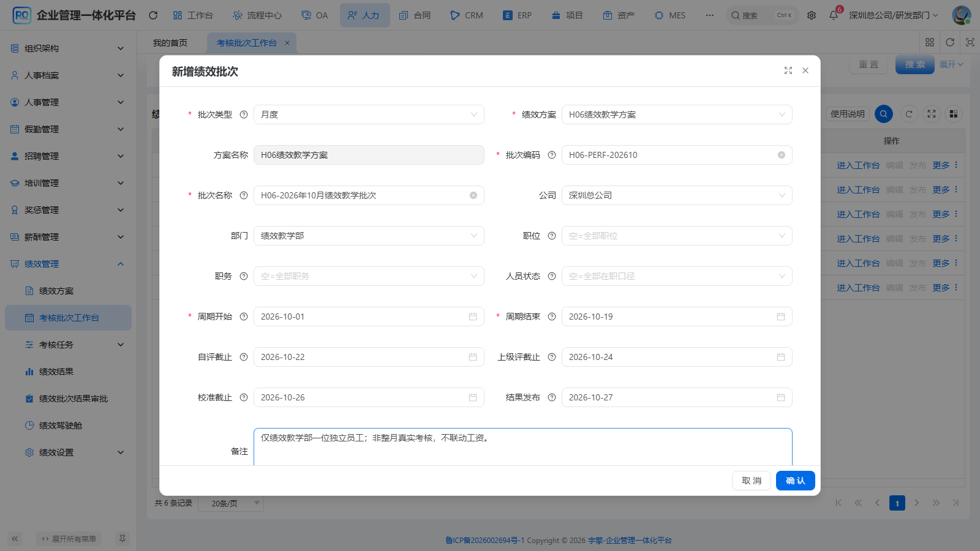Click the notification bell icon
Image resolution: width=980 pixels, height=551 pixels.
point(834,15)
